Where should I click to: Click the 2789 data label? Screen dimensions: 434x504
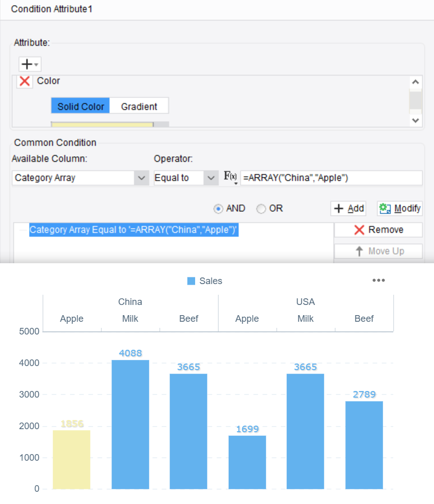364,394
